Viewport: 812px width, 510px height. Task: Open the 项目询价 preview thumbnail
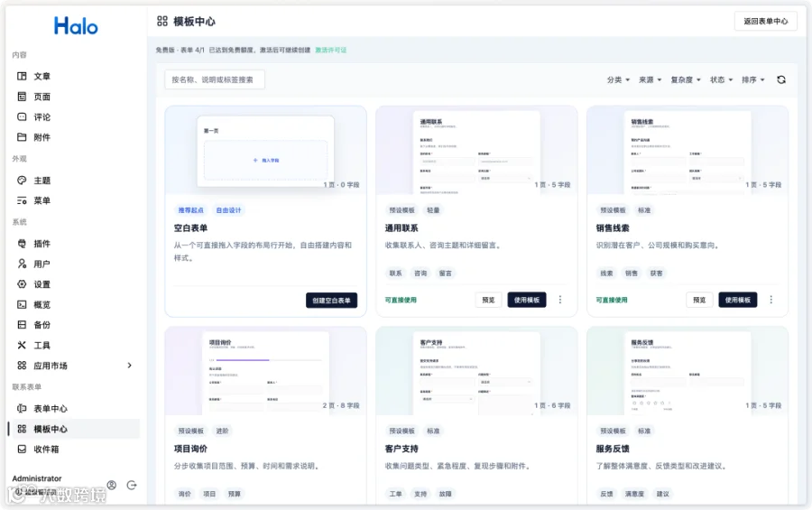[265, 371]
